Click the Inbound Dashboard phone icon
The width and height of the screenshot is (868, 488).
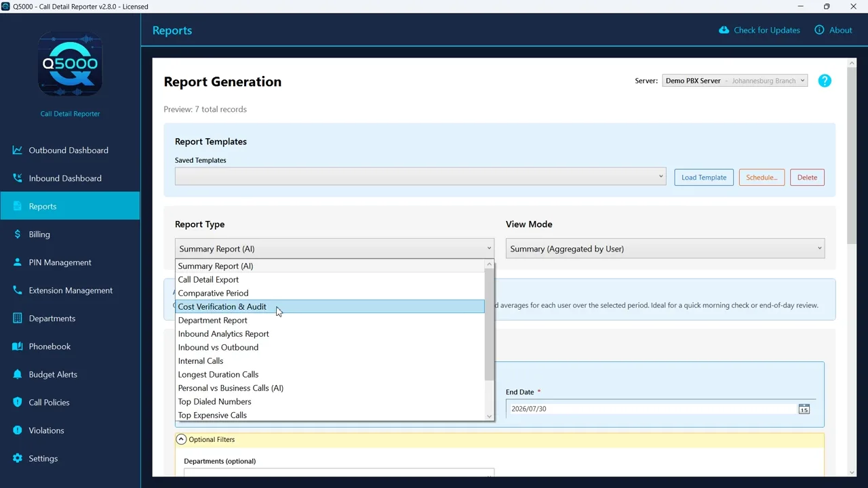pos(18,178)
